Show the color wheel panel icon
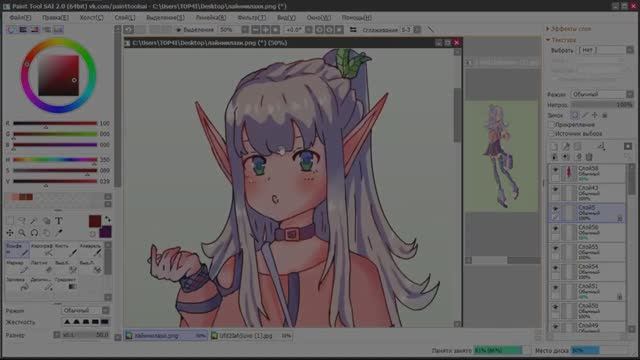The height and width of the screenshot is (360, 640). click(x=11, y=29)
